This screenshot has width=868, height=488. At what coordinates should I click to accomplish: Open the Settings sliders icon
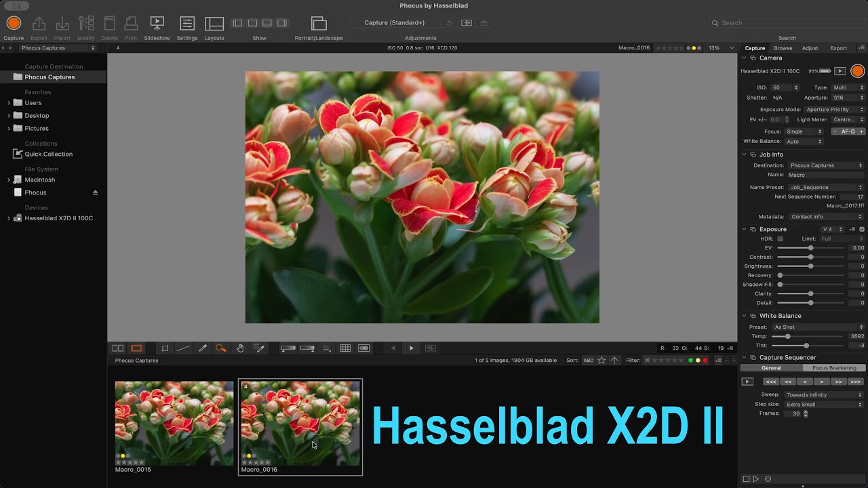pos(187,23)
